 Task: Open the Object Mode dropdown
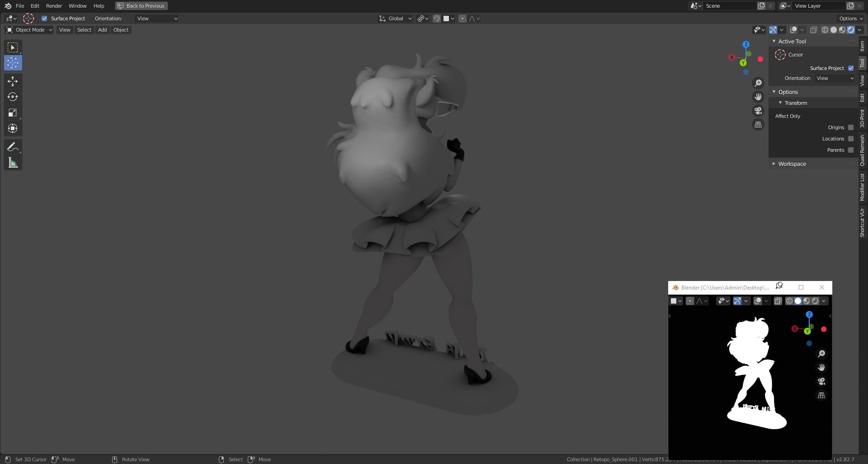tap(29, 30)
